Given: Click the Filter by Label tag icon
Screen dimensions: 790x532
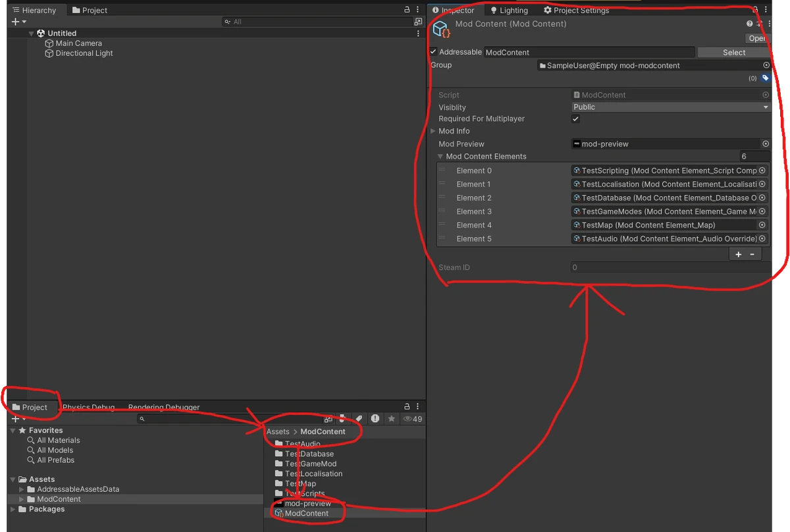Looking at the screenshot, I should [359, 419].
